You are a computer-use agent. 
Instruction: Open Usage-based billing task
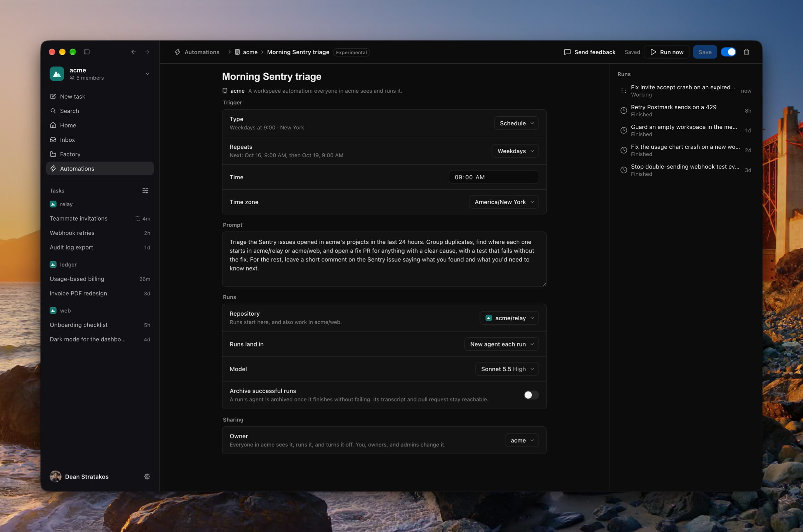pos(100,279)
